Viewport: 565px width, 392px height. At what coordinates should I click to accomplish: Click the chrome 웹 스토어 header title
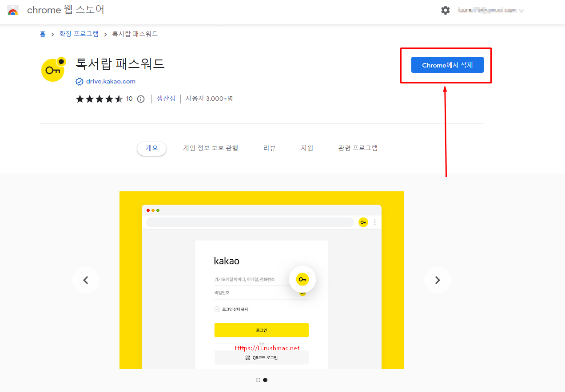66,10
